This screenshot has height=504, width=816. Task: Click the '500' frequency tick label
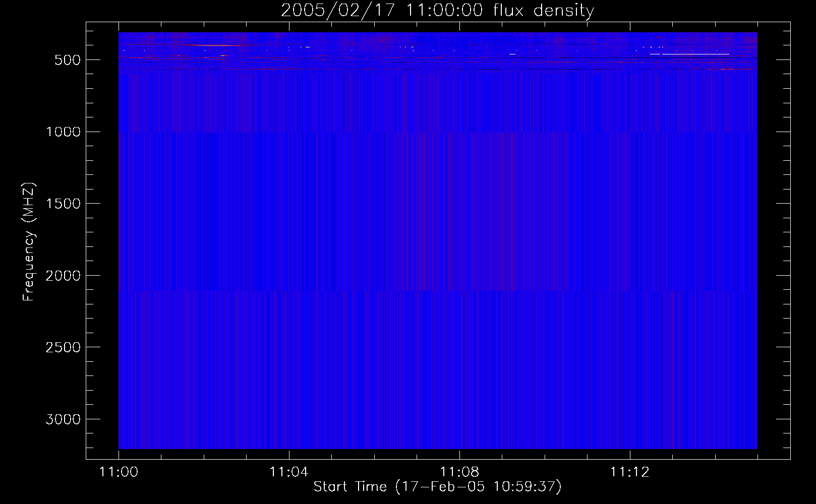pyautogui.click(x=68, y=60)
